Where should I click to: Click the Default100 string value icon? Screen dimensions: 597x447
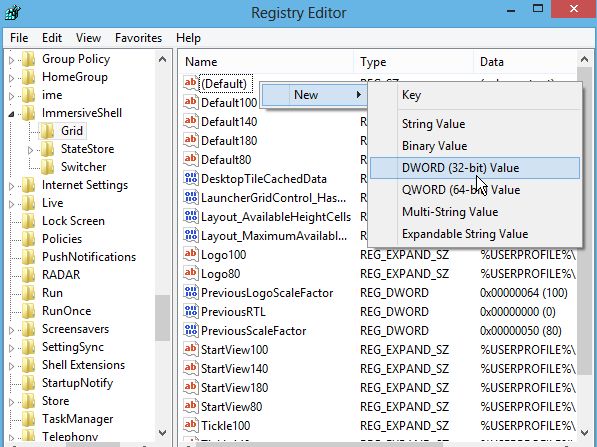tap(190, 102)
